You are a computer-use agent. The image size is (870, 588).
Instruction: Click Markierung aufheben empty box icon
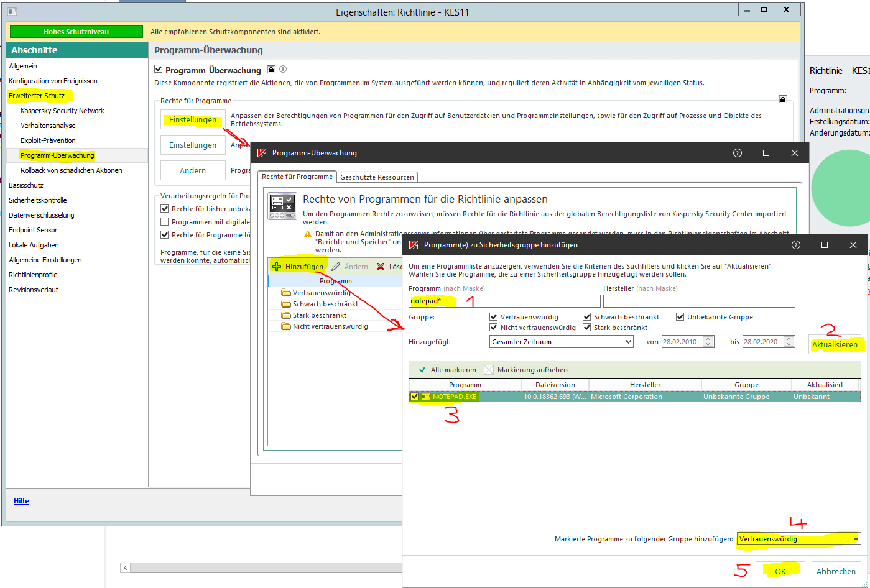[489, 370]
